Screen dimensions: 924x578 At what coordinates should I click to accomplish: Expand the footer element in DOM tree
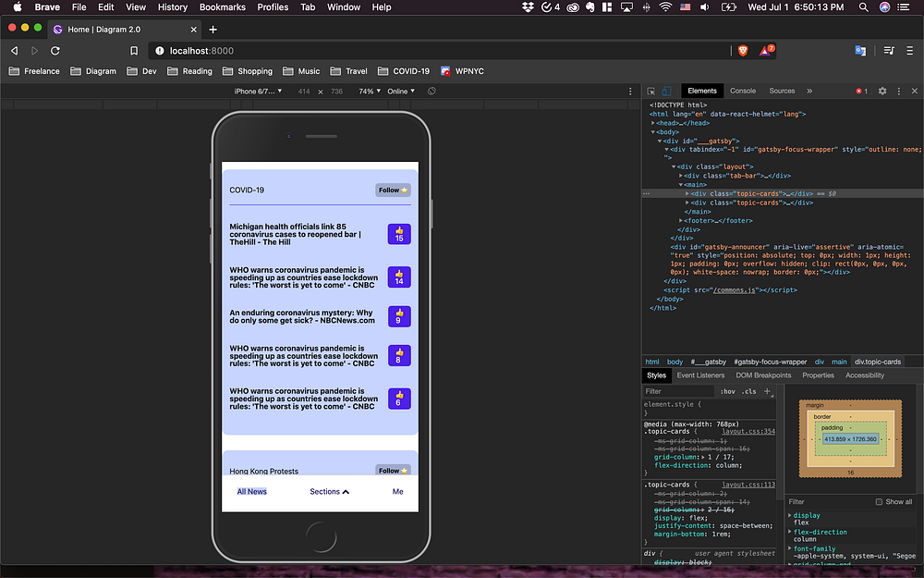point(681,220)
